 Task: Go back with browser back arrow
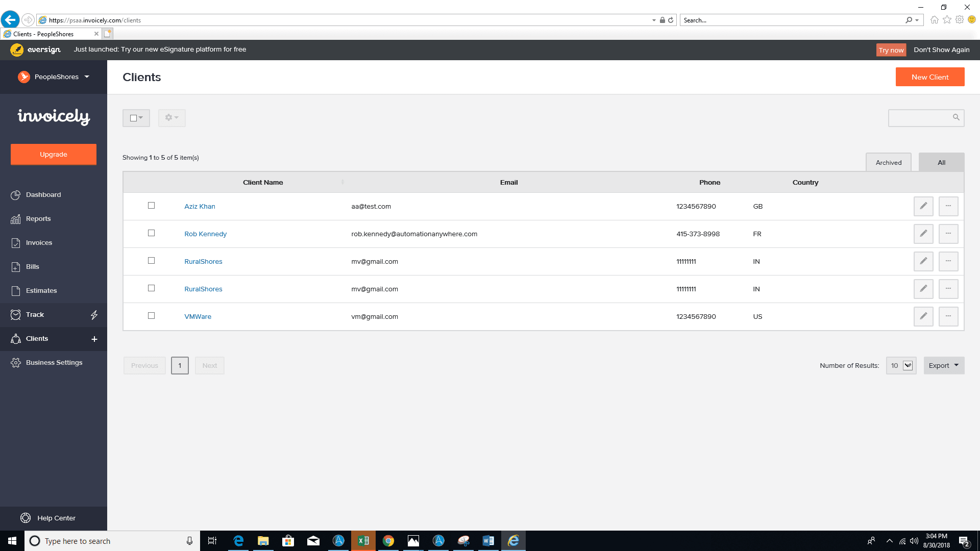coord(10,20)
